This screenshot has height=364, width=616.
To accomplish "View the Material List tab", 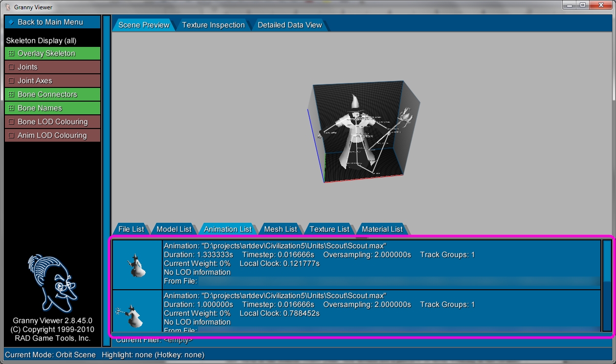I will (x=382, y=229).
